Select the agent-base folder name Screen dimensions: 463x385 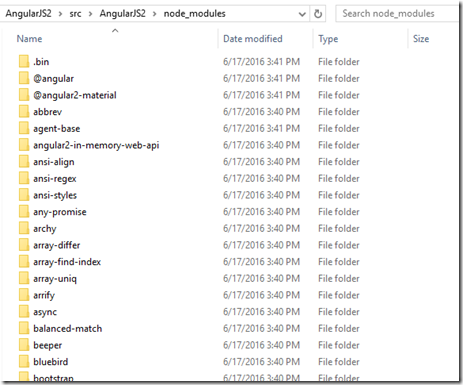pos(56,129)
